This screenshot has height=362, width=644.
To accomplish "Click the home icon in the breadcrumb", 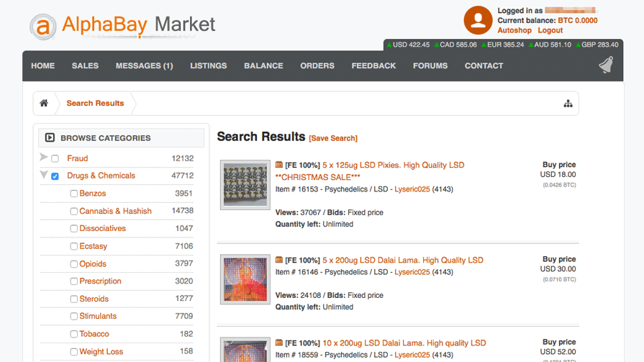I will [x=44, y=103].
